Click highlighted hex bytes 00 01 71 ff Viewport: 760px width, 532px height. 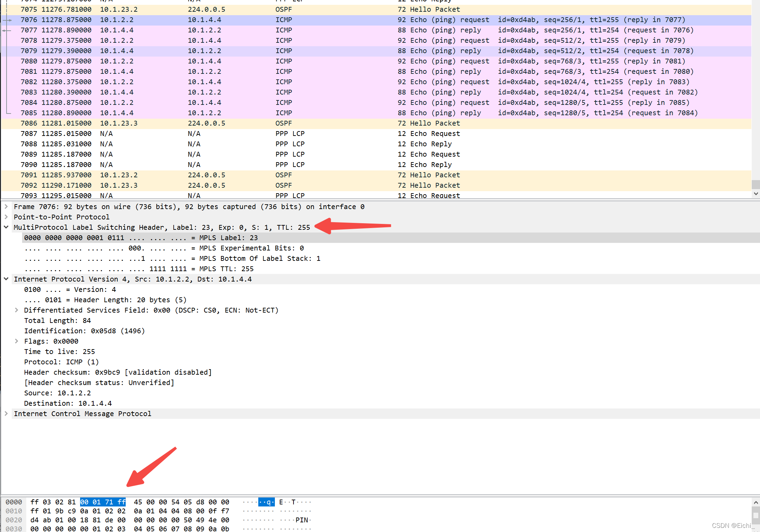click(103, 502)
